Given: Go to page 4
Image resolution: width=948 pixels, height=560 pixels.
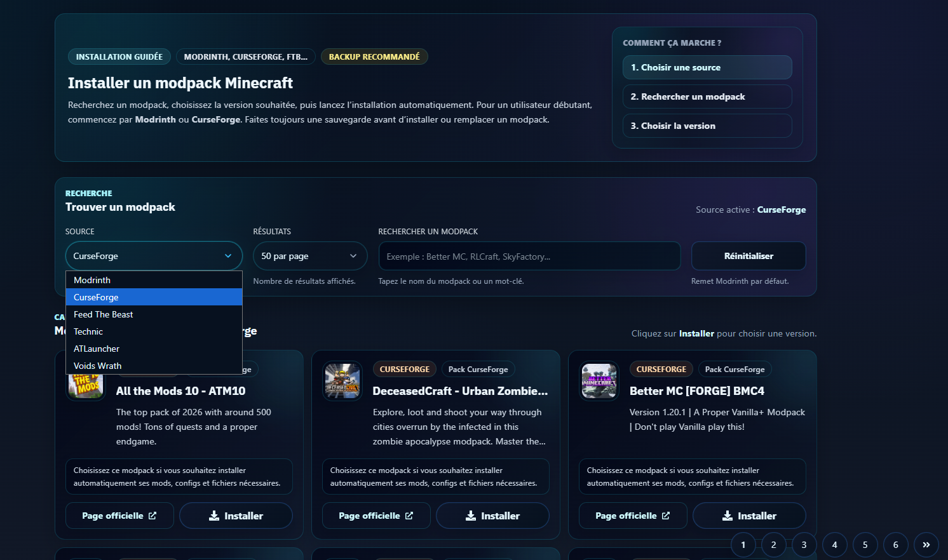Looking at the screenshot, I should point(835,545).
